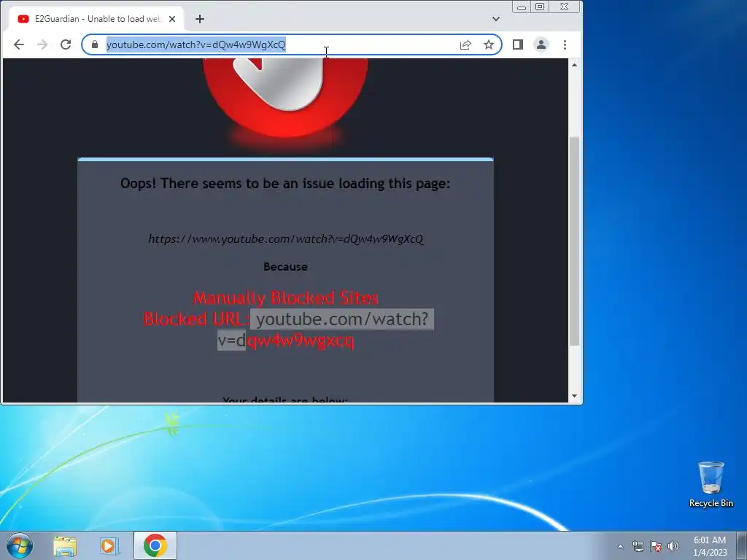Click the 'Blocked URL:' label
747x560 pixels.
pyautogui.click(x=196, y=319)
